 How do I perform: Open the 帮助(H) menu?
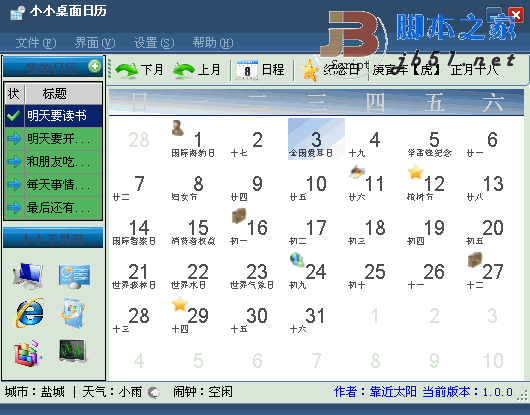213,43
